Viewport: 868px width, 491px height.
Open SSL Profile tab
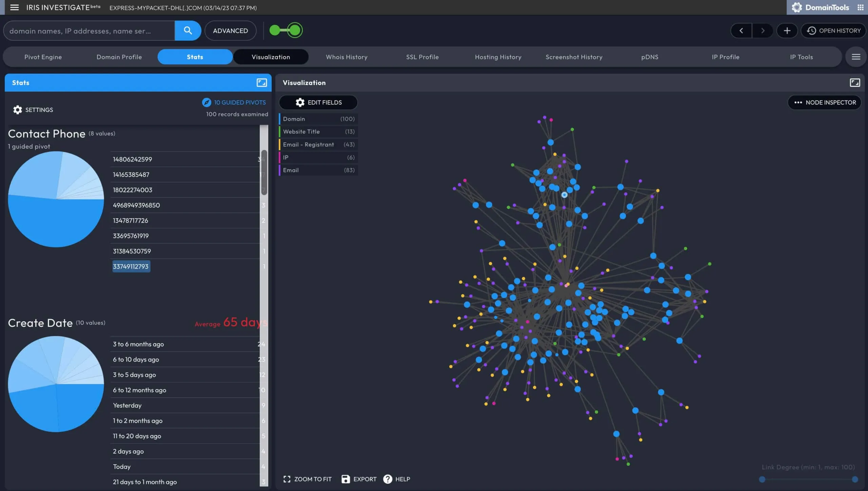click(422, 57)
